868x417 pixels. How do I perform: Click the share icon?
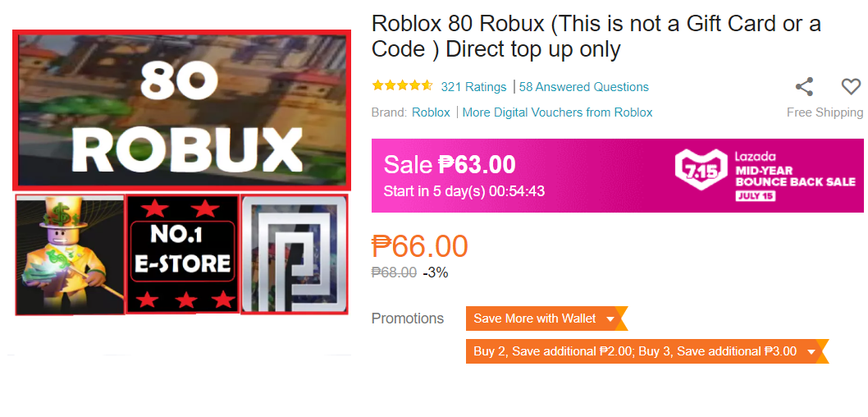(x=804, y=87)
